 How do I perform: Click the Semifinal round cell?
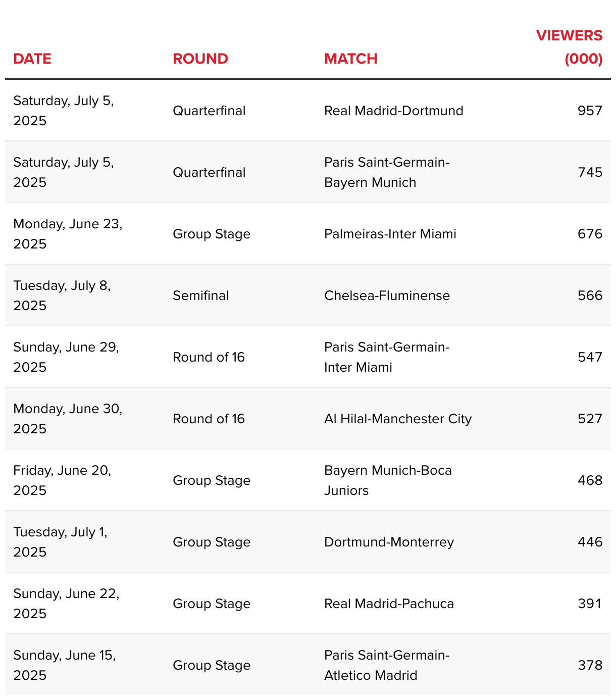[x=200, y=295]
